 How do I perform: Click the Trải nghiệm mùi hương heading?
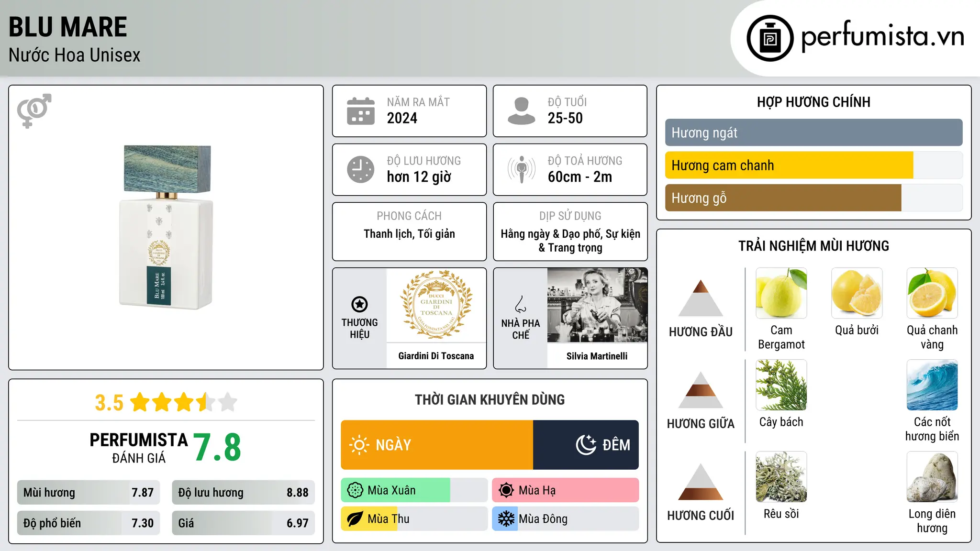pyautogui.click(x=813, y=246)
